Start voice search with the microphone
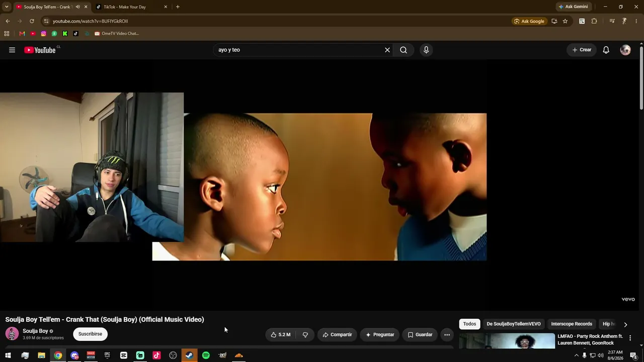Screen dimensions: 644x362 426,50
